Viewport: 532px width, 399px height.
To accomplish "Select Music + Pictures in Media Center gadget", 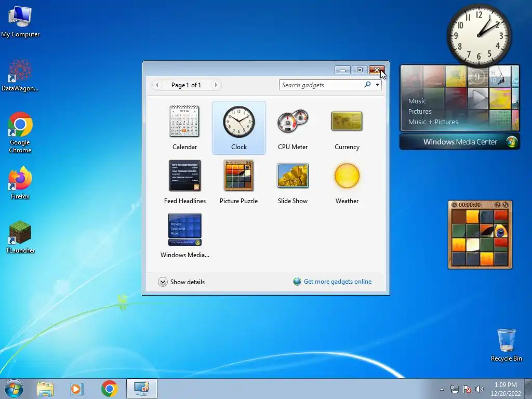I will tap(433, 122).
